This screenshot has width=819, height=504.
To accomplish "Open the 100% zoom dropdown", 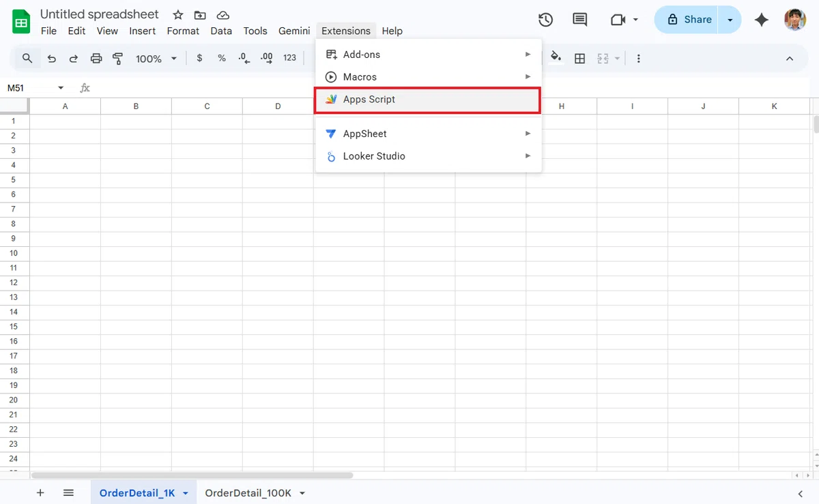I will coord(156,59).
